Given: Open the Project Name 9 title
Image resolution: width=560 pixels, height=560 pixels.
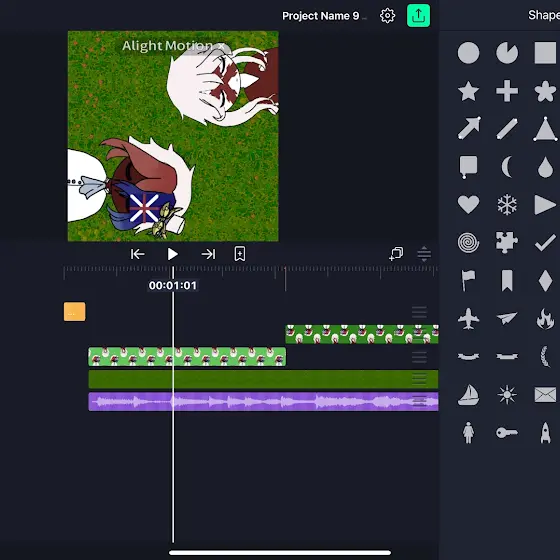Looking at the screenshot, I should coord(321,16).
